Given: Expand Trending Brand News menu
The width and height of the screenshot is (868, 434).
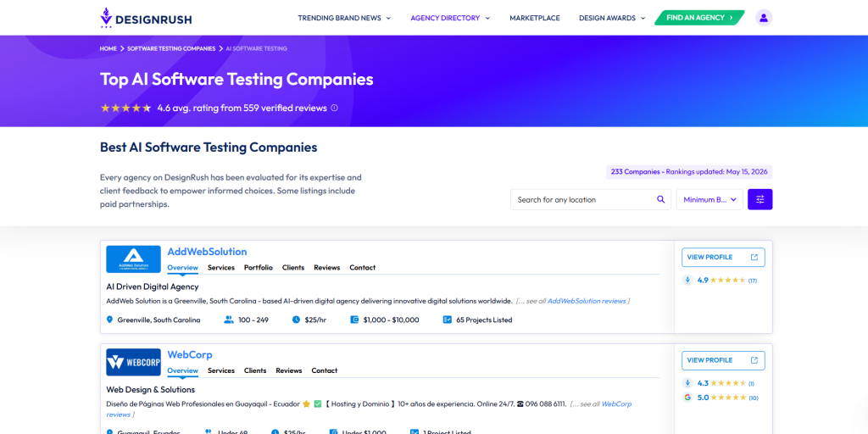Looking at the screenshot, I should tap(344, 18).
